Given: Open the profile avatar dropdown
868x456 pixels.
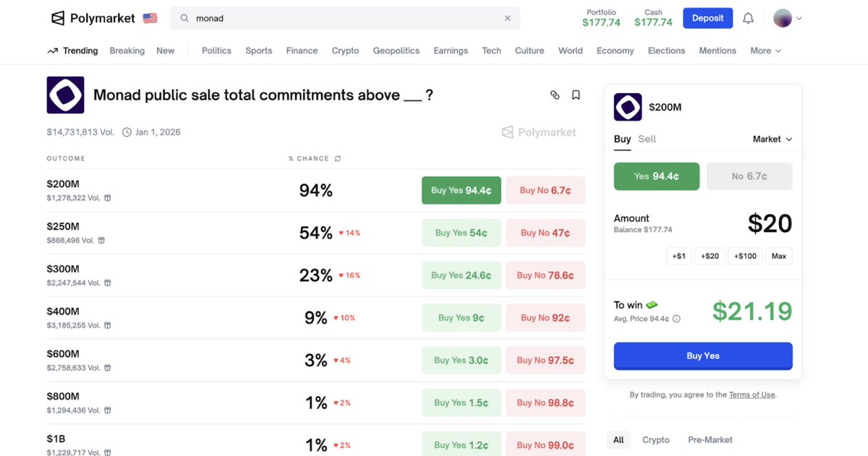Looking at the screenshot, I should coord(788,18).
